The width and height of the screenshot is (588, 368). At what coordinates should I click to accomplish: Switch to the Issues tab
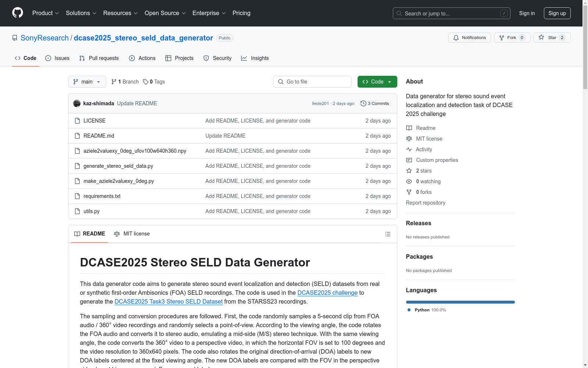(x=57, y=58)
